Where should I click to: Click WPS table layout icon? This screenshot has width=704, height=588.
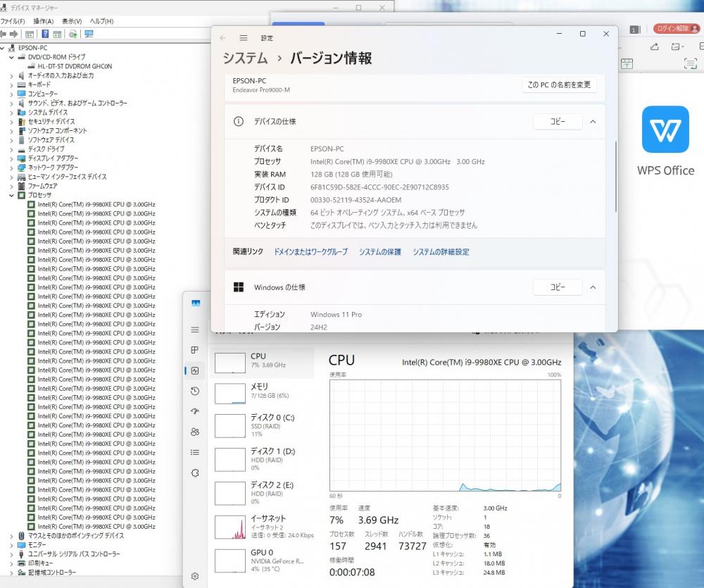tap(627, 64)
